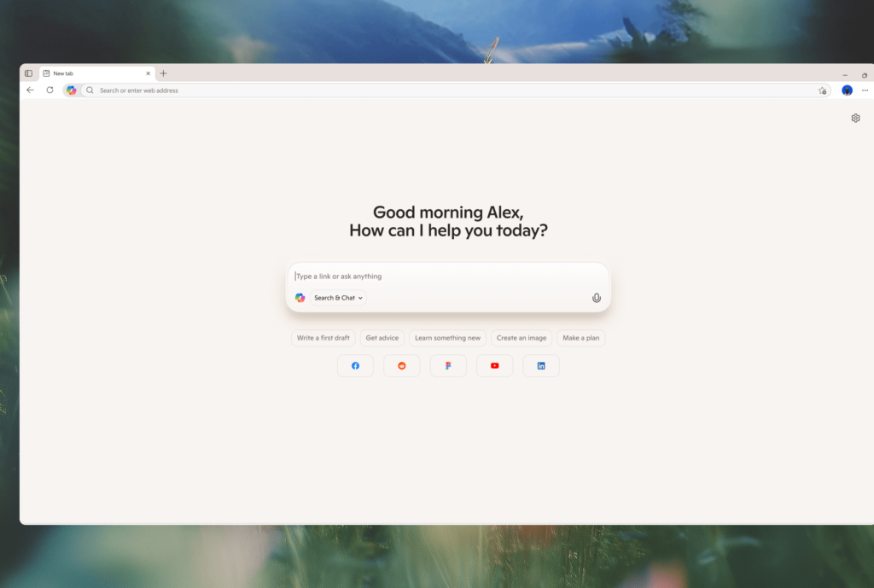This screenshot has height=588, width=874.
Task: Focus the Type a link or ask anything box
Action: [x=444, y=277]
